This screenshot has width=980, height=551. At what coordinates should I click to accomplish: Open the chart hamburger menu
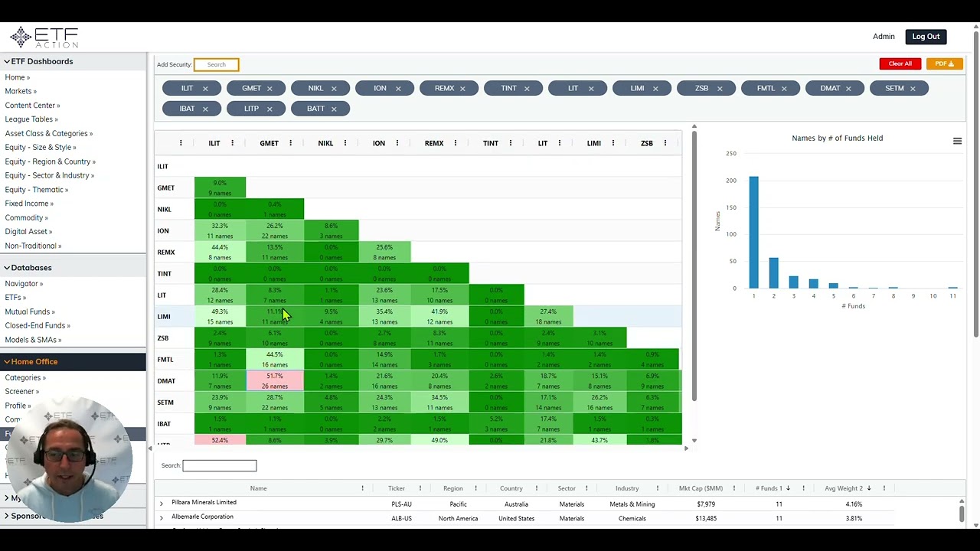(957, 141)
